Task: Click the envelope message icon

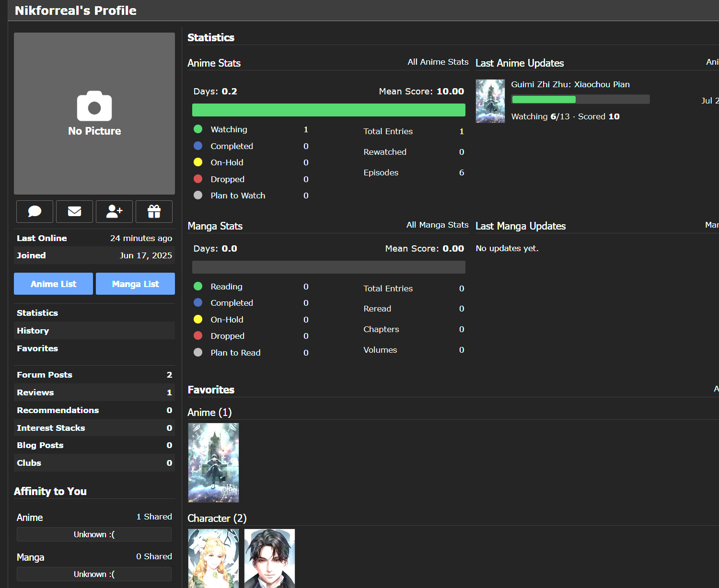Action: pos(74,211)
